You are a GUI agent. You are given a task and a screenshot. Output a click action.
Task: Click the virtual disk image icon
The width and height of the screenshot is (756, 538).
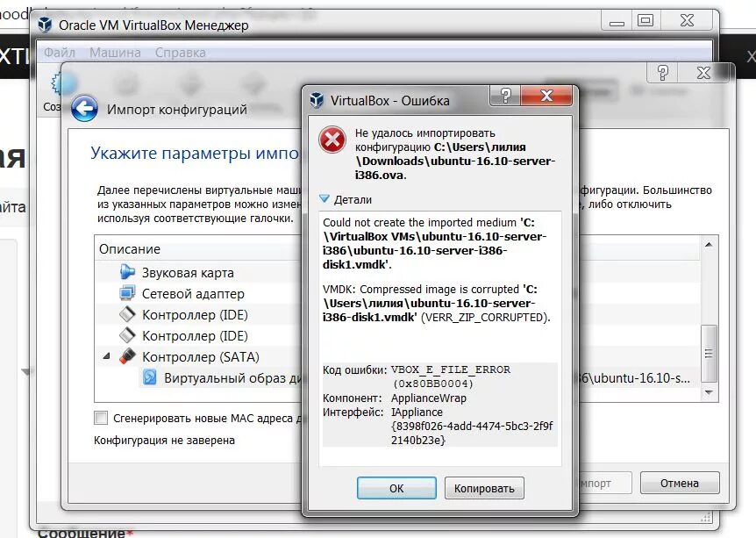[149, 377]
